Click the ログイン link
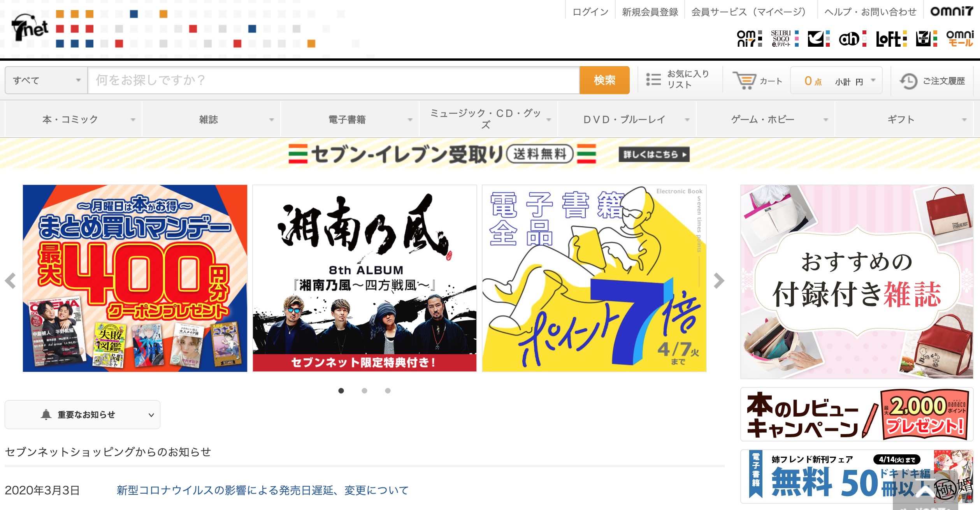Screen dimensions: 980x510 pos(590,12)
